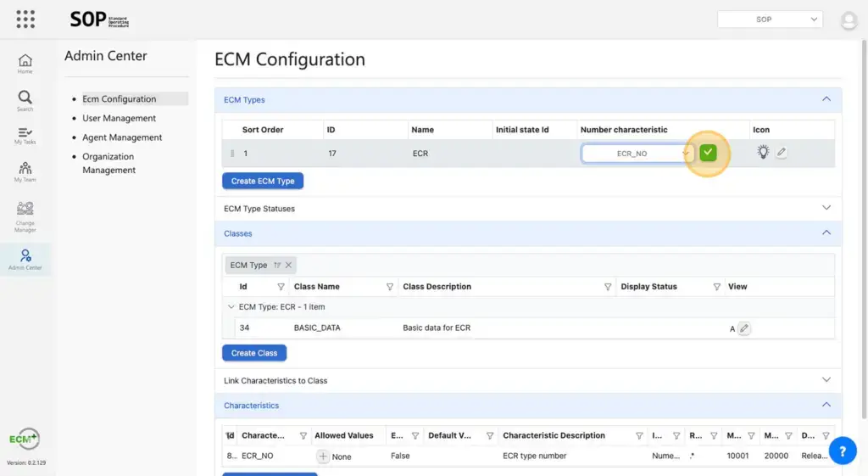Open the user profile avatar
Image resolution: width=868 pixels, height=476 pixels.
(849, 20)
